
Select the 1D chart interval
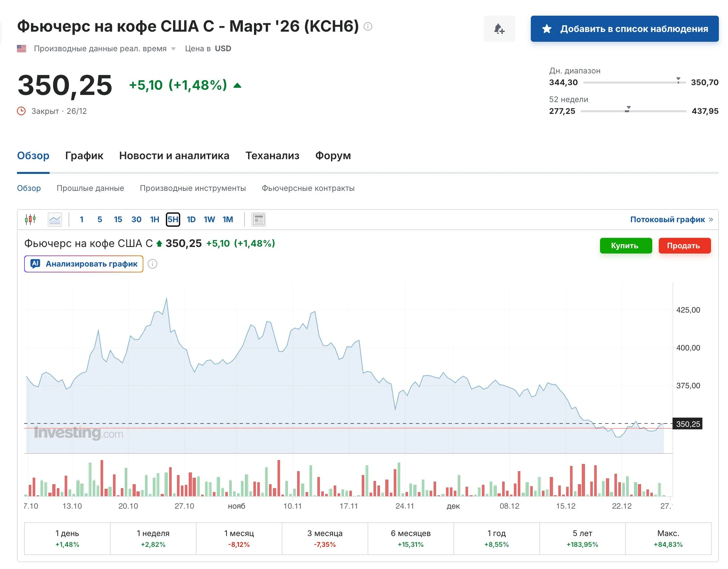coord(191,219)
